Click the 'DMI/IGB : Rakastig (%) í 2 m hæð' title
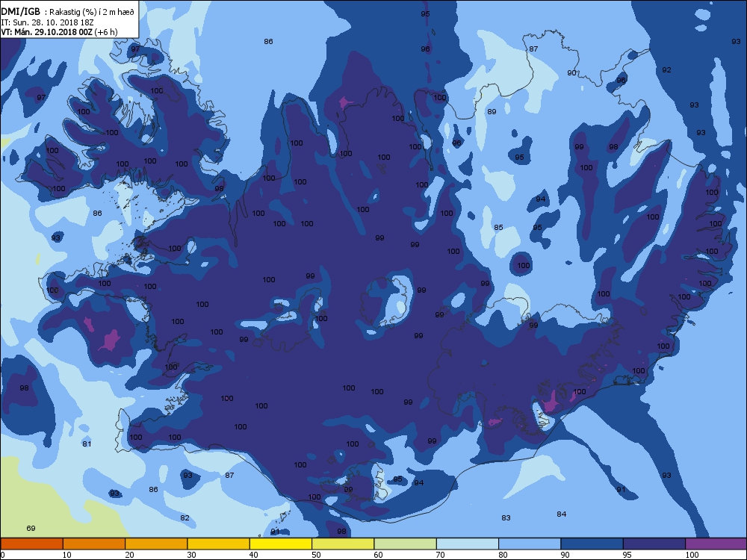The height and width of the screenshot is (560, 747). click(68, 12)
